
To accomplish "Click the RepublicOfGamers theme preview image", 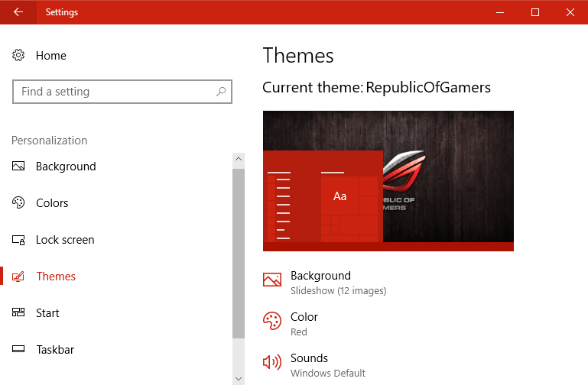I will point(388,180).
